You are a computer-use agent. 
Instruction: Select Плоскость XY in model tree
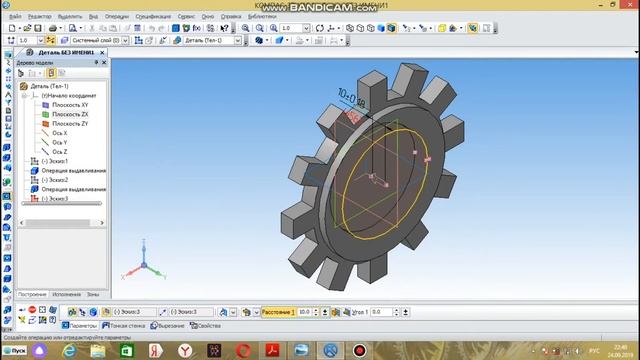(70, 105)
